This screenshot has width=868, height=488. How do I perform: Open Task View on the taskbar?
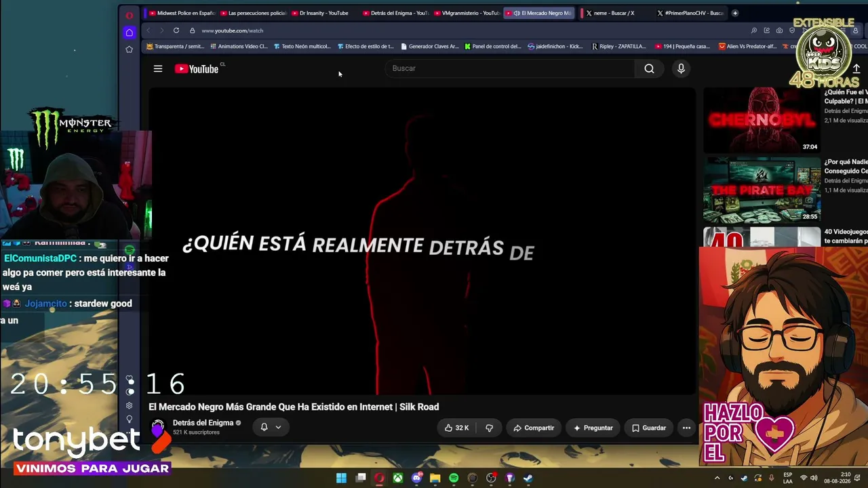tap(361, 478)
